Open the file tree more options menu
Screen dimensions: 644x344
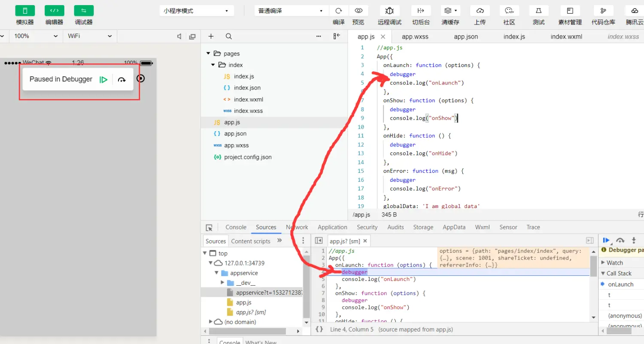319,36
